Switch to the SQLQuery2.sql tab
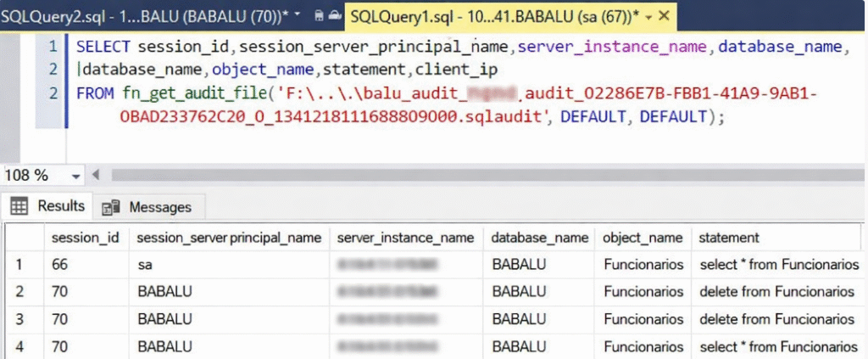 [x=144, y=15]
